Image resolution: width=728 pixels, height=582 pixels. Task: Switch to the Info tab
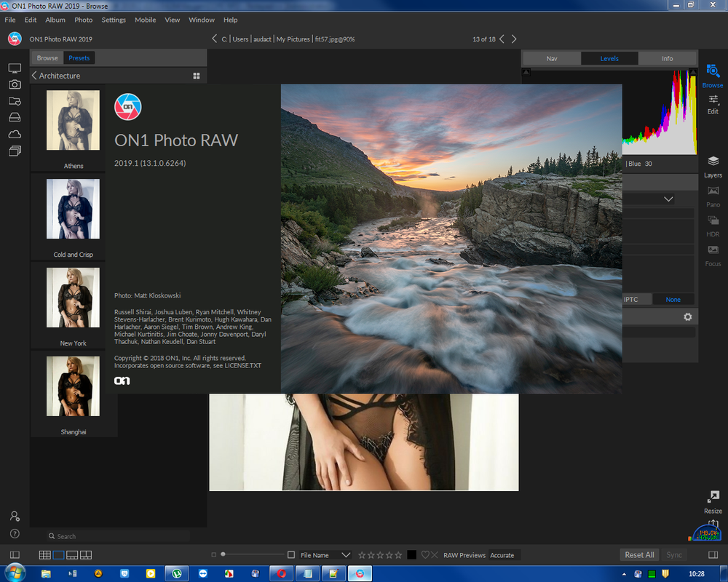[x=667, y=58]
